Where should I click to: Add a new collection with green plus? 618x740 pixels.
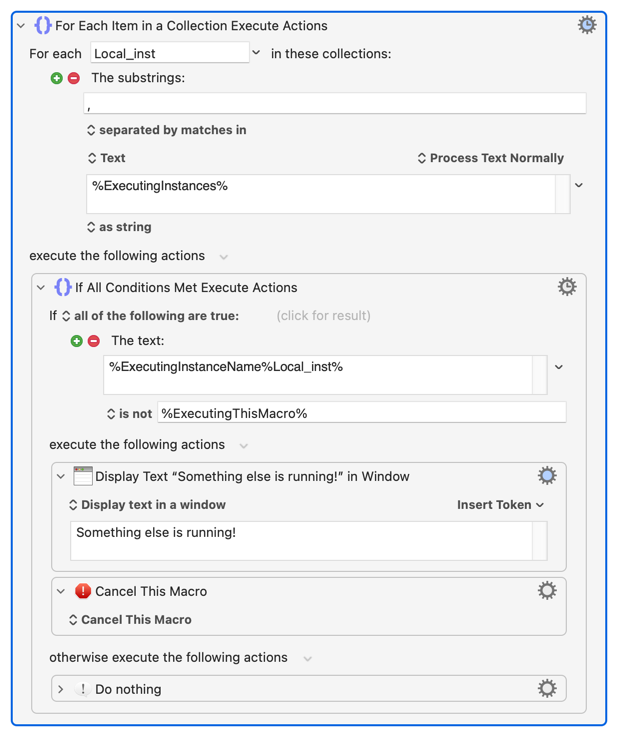pyautogui.click(x=57, y=78)
